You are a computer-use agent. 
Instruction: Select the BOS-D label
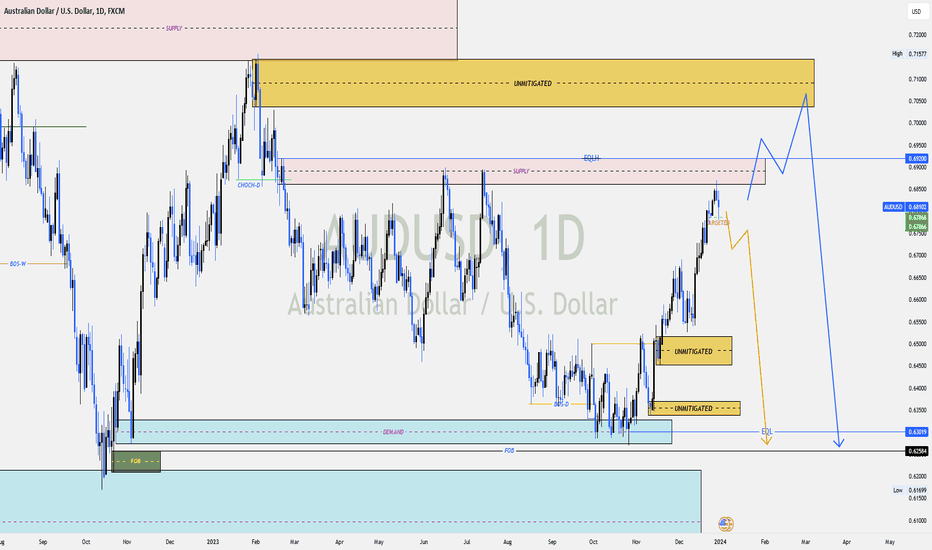561,404
